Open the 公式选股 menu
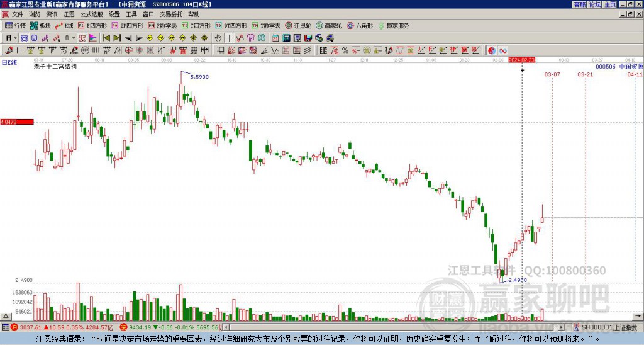Viewport: 644px width, 345px height. pos(92,14)
